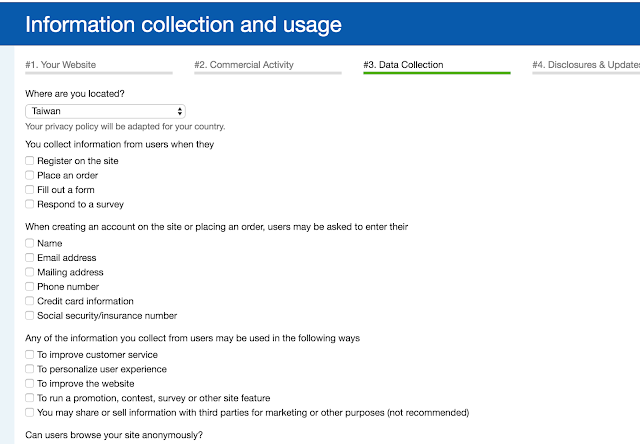Tick the Name checkbox
This screenshot has width=640, height=444.
(x=29, y=243)
